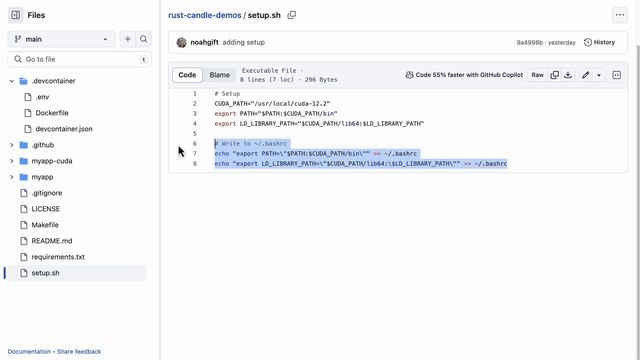Expand the .github folder chevron
The image size is (640, 360).
(11, 145)
